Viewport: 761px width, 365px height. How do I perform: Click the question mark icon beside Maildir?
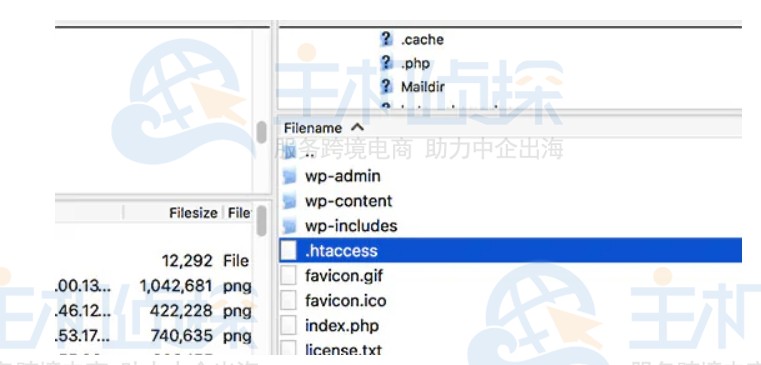[386, 86]
